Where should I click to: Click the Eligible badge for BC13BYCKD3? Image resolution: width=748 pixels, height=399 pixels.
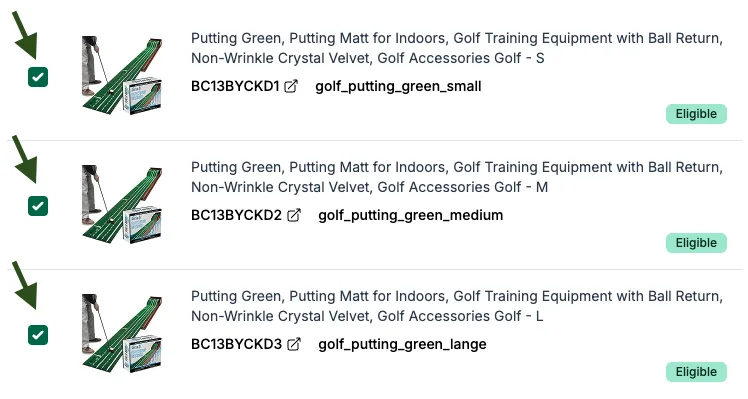click(696, 372)
